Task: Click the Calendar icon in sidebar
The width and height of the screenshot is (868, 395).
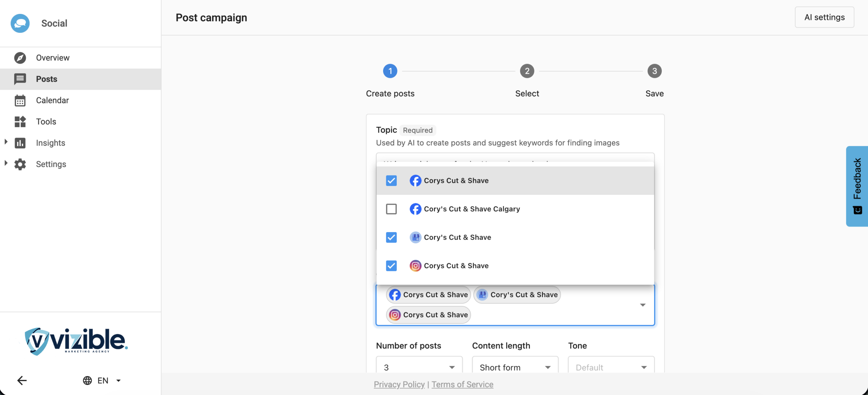Action: [20, 100]
